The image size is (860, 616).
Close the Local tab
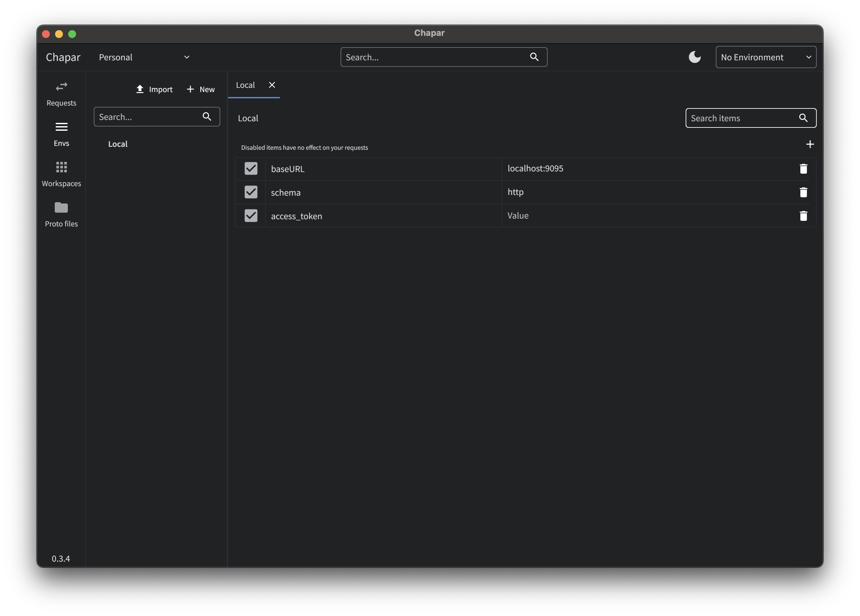272,85
